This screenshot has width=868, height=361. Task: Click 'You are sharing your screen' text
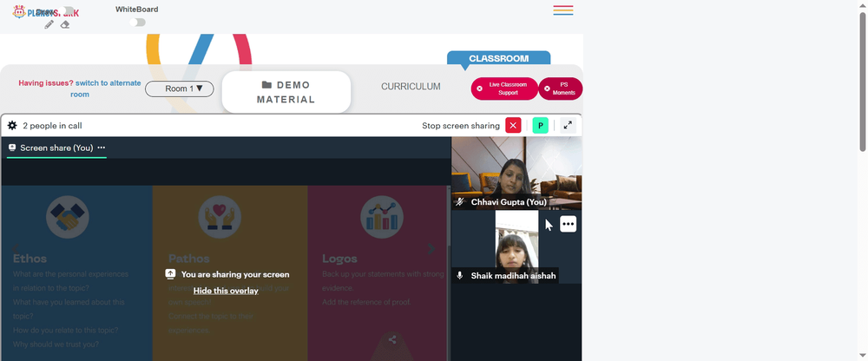235,274
